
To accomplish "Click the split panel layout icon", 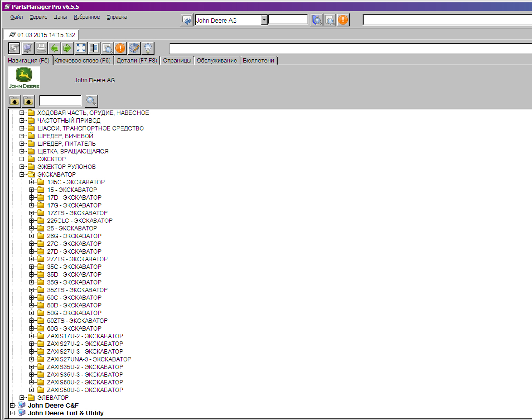I will point(94,48).
